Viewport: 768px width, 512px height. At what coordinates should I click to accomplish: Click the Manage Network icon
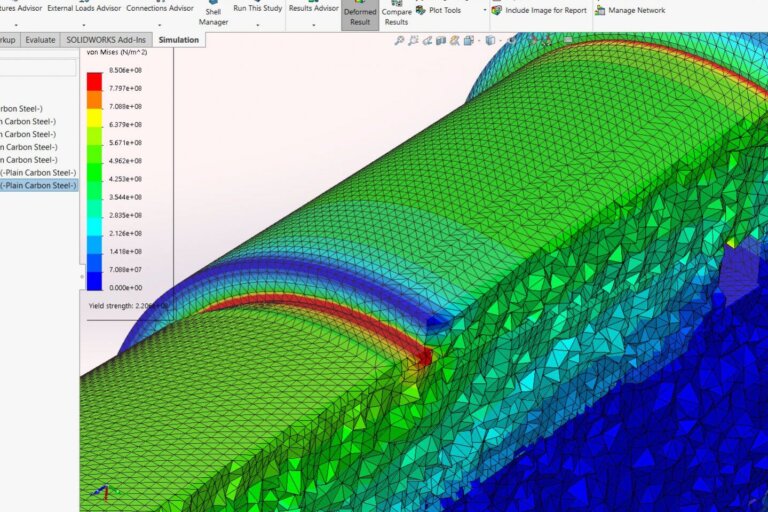tap(600, 10)
